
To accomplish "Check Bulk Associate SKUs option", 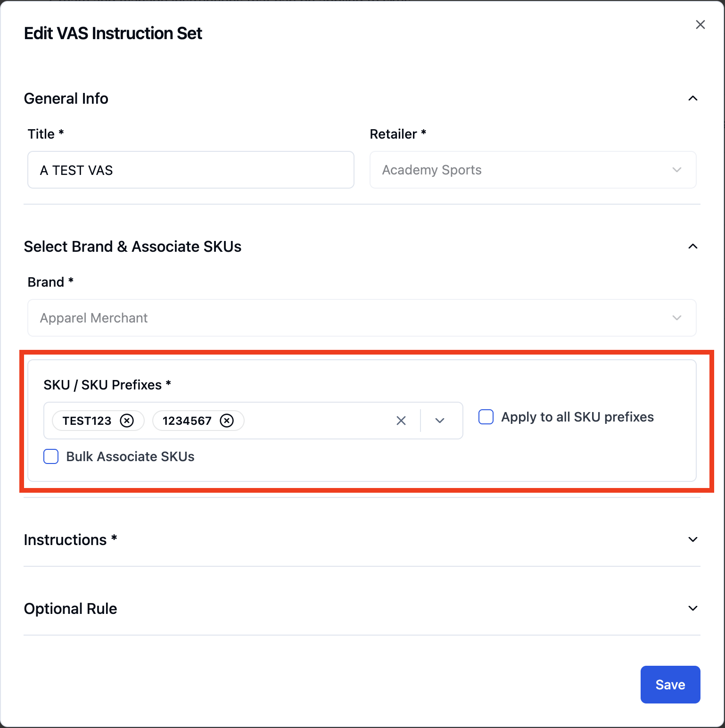I will [x=51, y=456].
